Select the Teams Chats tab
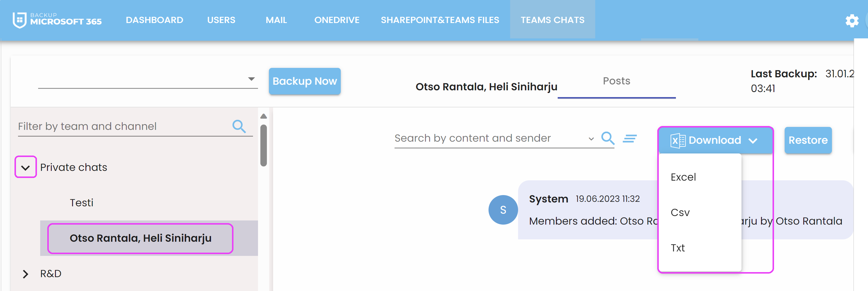Screen dimensions: 868x291 tap(552, 20)
